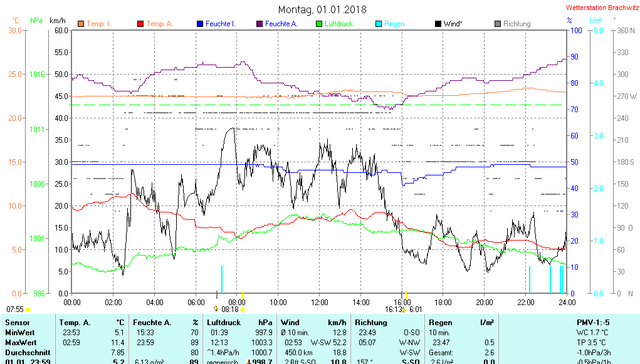Click the black Wind* legend swatch
Viewport: 640px width, 364px height.
(x=438, y=24)
